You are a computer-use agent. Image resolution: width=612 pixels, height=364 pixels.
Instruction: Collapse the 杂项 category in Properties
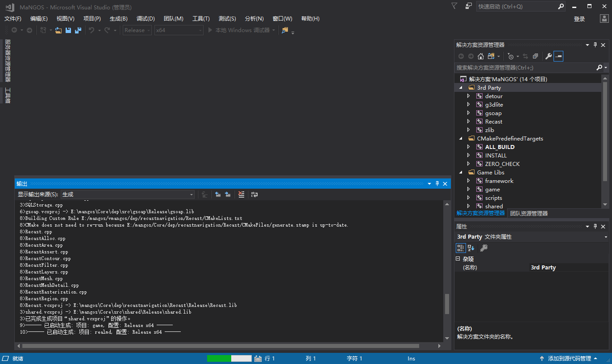pyautogui.click(x=458, y=259)
